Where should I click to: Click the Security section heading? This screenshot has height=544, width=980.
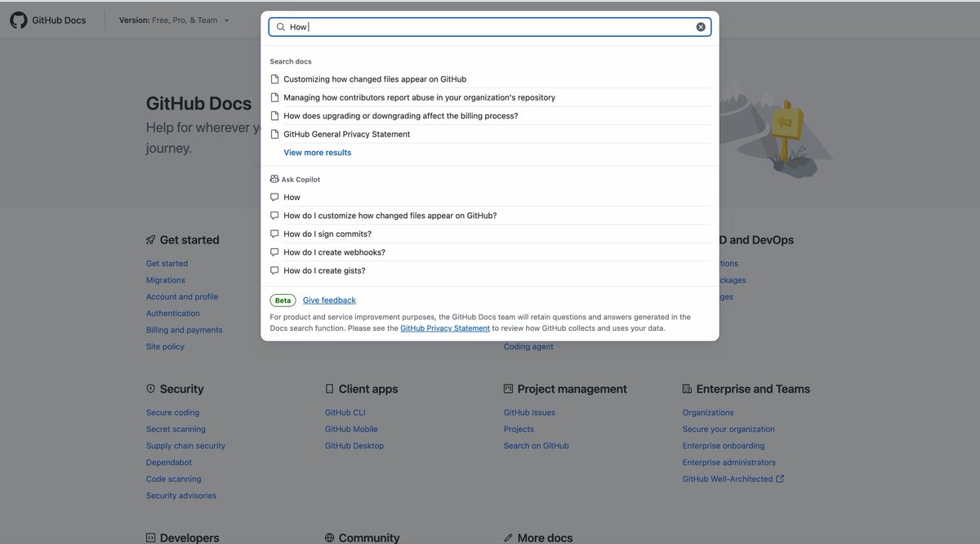click(181, 389)
